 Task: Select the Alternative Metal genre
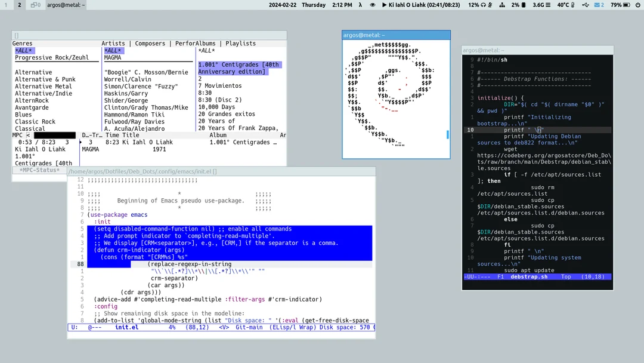click(x=42, y=86)
